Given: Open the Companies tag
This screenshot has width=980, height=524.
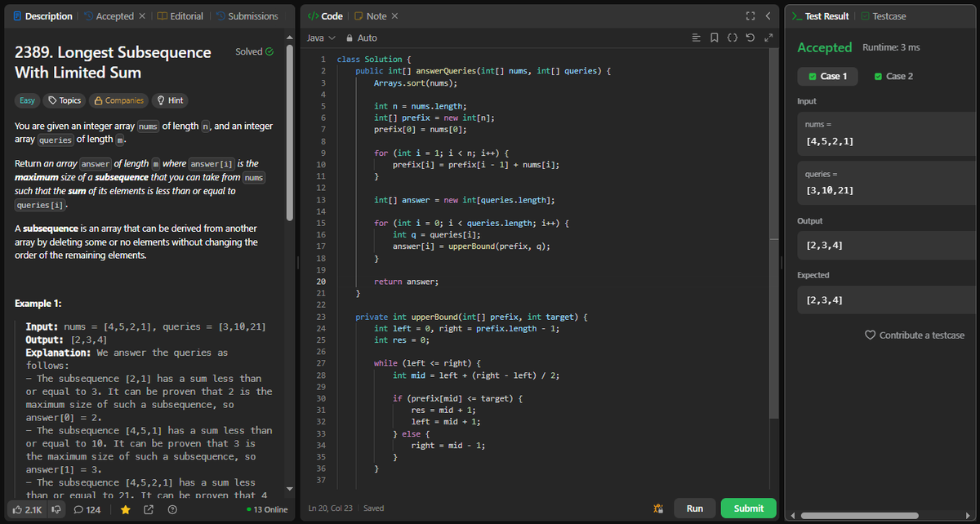Looking at the screenshot, I should 119,100.
